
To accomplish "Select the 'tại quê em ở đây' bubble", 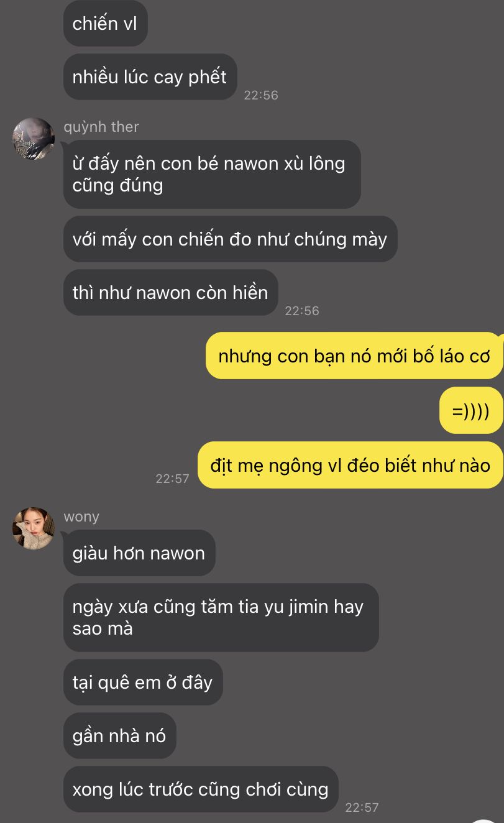I will click(x=143, y=683).
